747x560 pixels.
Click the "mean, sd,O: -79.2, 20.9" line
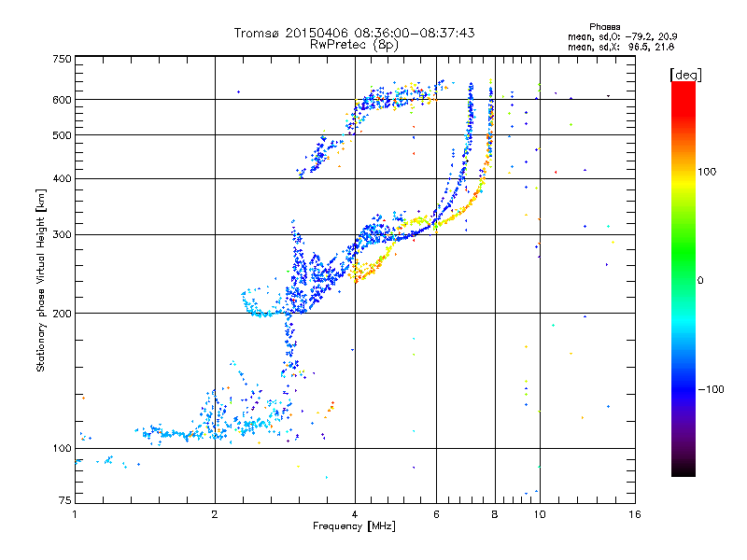622,36
